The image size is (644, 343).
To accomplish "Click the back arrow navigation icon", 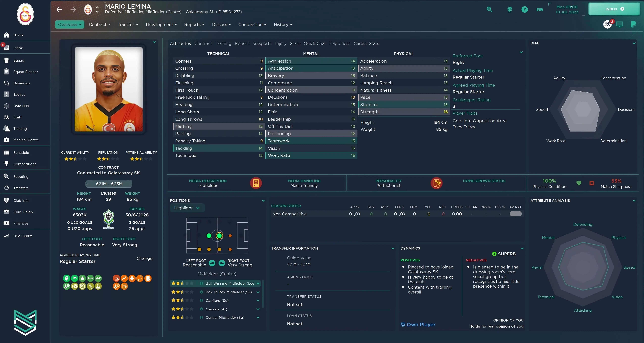I will pyautogui.click(x=59, y=9).
